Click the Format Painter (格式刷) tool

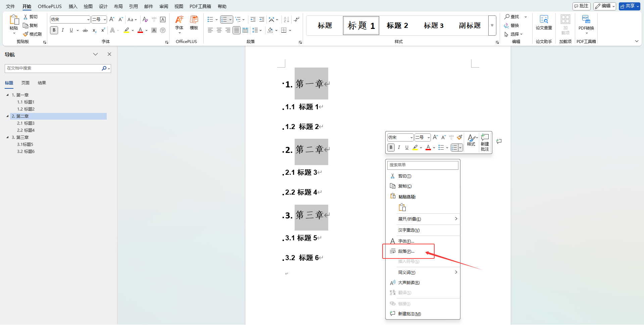[32, 34]
